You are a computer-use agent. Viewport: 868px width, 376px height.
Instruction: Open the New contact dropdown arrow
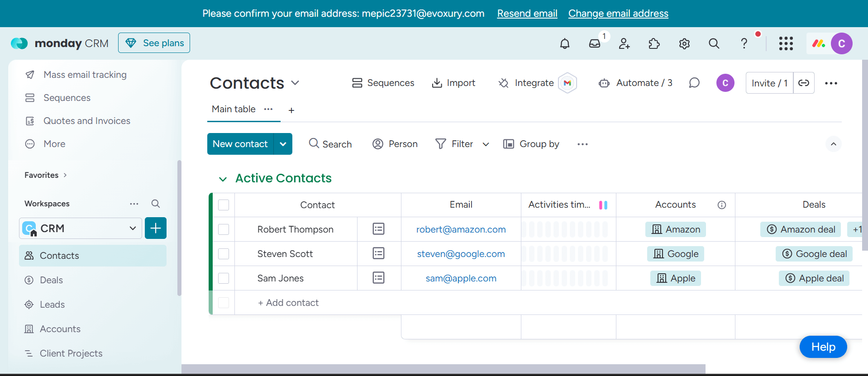[283, 144]
